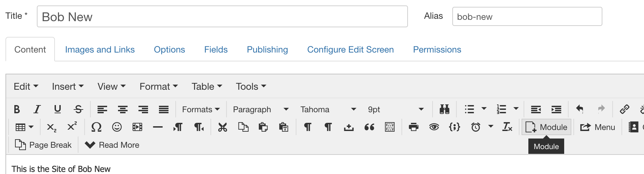
Task: Insert nonbreaking space icon
Action: tap(349, 127)
